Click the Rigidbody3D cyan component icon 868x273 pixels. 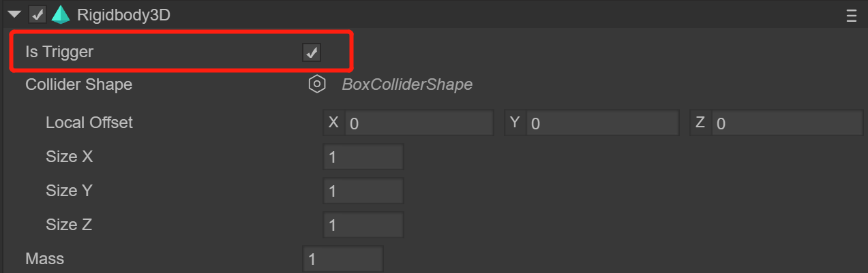(x=61, y=15)
